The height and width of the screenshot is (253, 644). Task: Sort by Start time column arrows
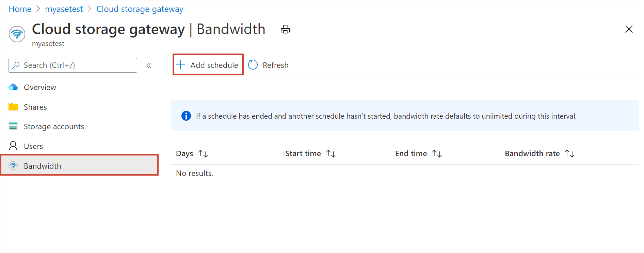tap(331, 154)
